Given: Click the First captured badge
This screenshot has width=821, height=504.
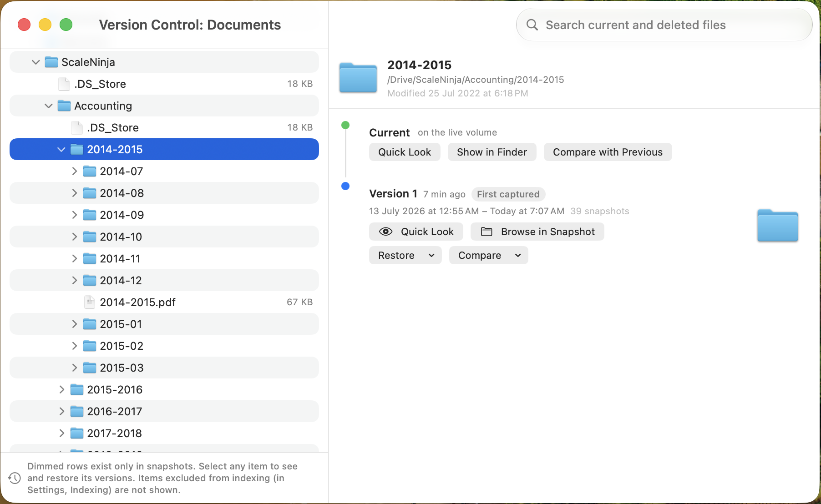Looking at the screenshot, I should tap(508, 194).
